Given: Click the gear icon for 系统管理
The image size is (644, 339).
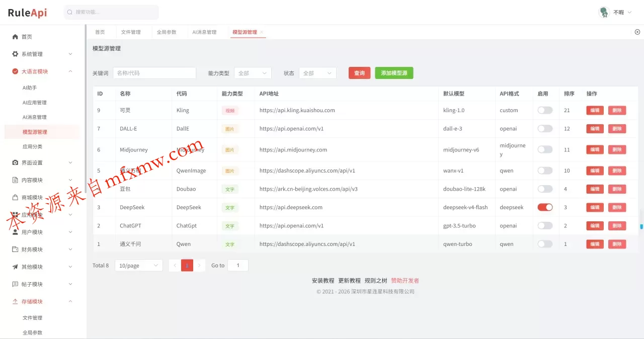Looking at the screenshot, I should (x=15, y=54).
